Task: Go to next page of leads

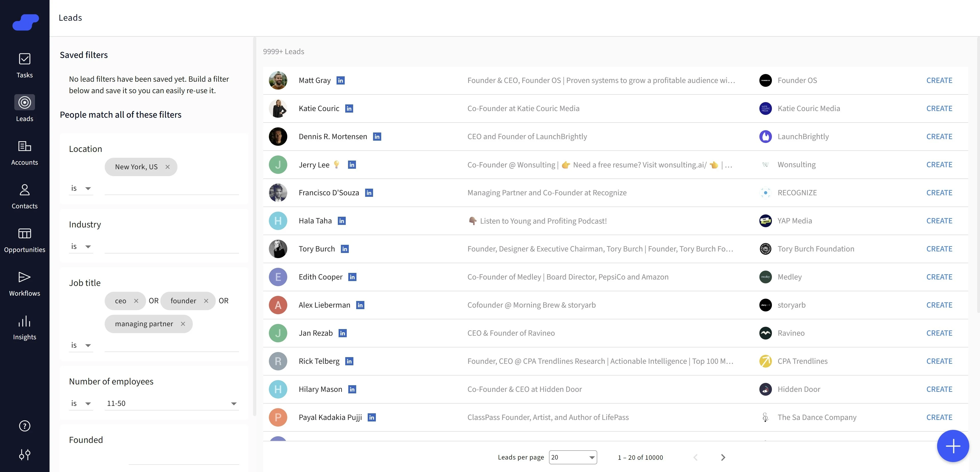Action: [x=723, y=457]
